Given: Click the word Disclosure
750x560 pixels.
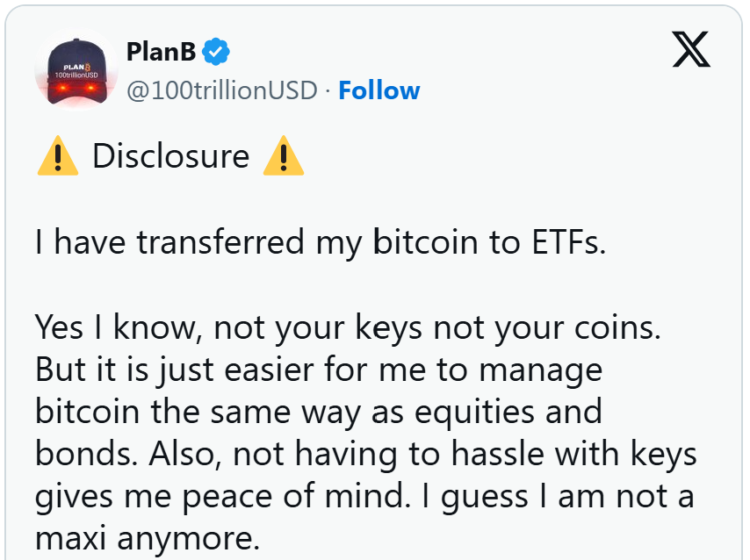Looking at the screenshot, I should pos(171,157).
